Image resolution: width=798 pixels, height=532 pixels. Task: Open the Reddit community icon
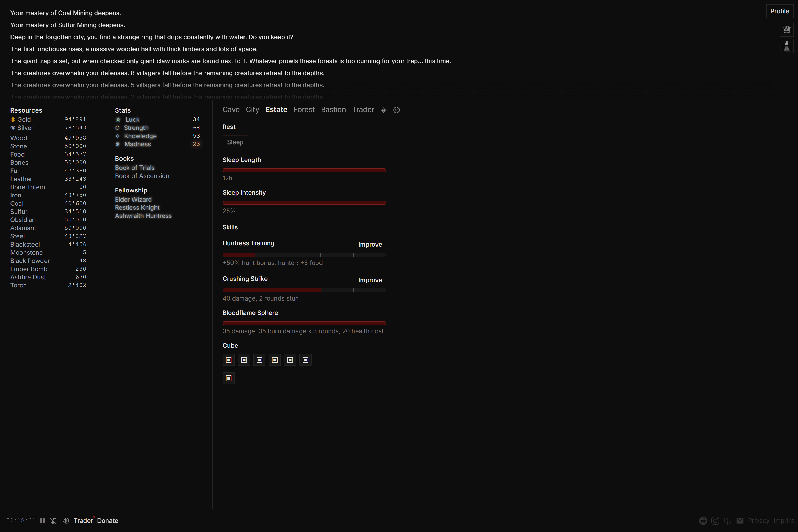click(703, 521)
